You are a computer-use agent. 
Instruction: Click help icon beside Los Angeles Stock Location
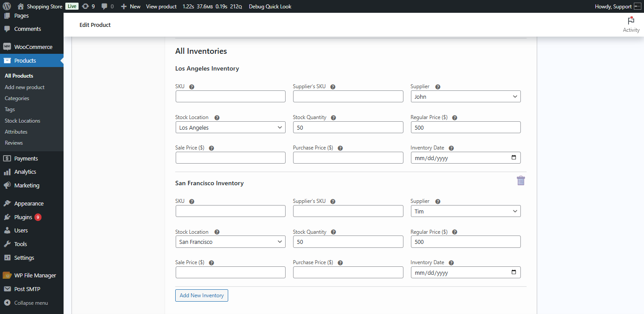217,118
